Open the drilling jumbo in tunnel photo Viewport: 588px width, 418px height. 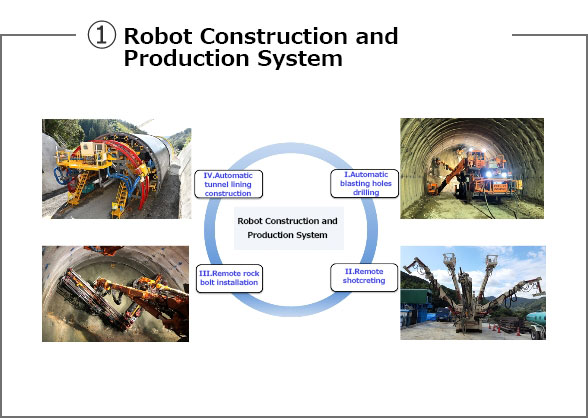pyautogui.click(x=472, y=168)
